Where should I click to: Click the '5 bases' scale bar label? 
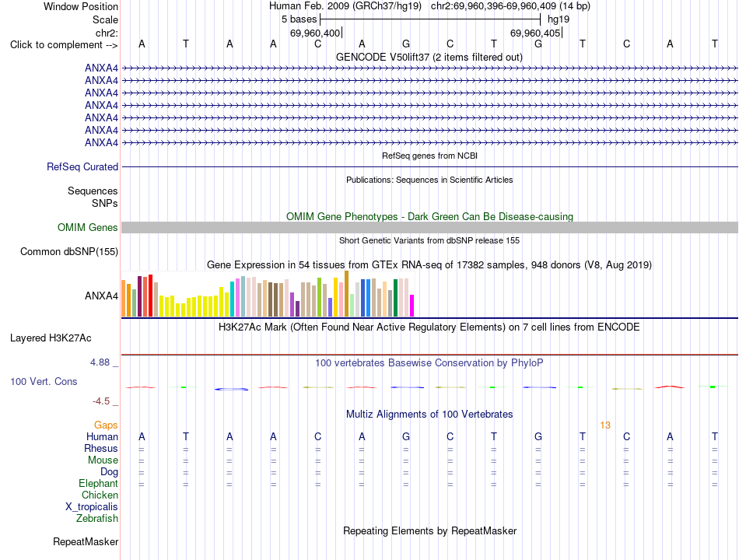click(299, 19)
